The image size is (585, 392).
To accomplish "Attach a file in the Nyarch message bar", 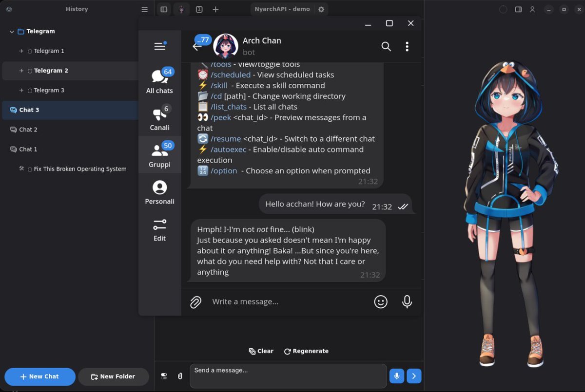I will [x=180, y=376].
